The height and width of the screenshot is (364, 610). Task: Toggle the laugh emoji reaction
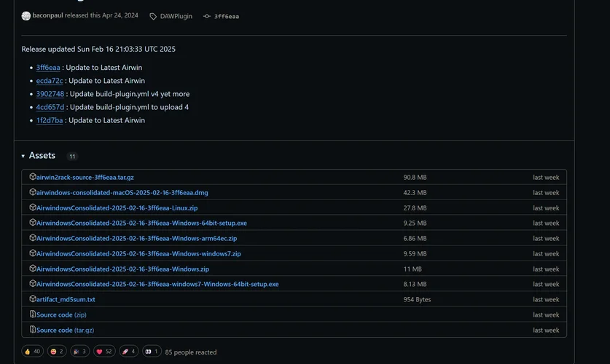pyautogui.click(x=56, y=352)
